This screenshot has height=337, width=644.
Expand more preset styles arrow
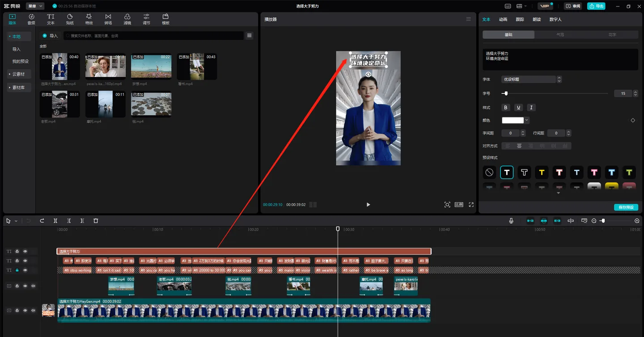[x=558, y=193]
